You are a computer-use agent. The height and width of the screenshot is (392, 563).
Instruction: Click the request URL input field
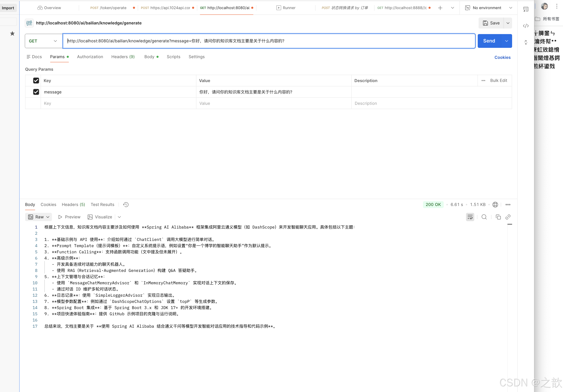pyautogui.click(x=269, y=41)
